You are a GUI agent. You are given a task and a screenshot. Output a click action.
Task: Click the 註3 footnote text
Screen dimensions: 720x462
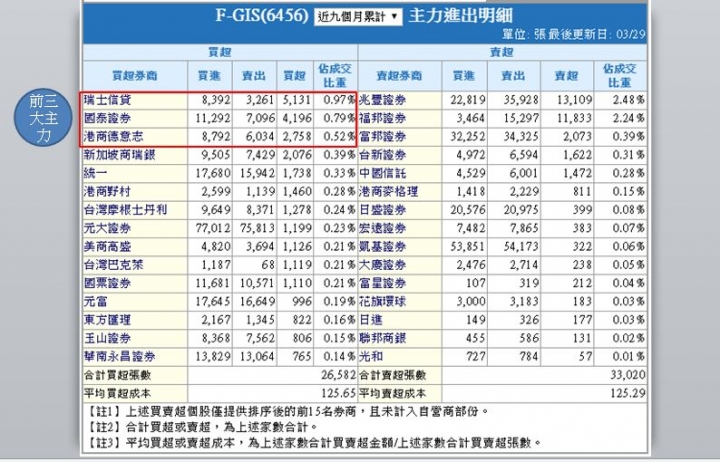(314, 443)
